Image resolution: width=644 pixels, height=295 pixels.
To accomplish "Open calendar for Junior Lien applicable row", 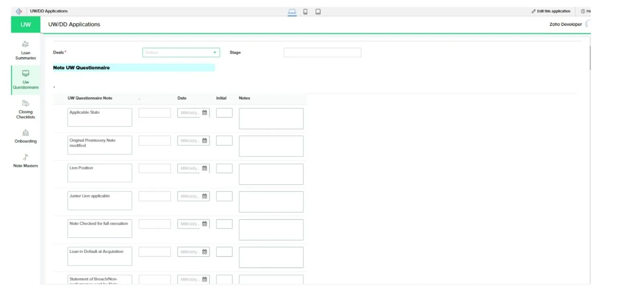I will [x=204, y=196].
